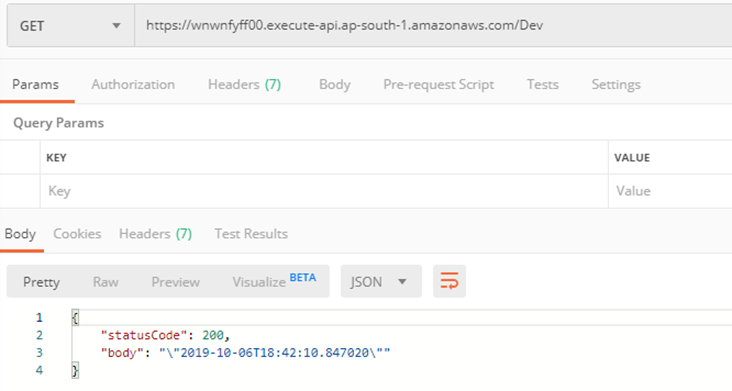View the response Headers (7) tab
This screenshot has width=732, height=391.
click(155, 234)
